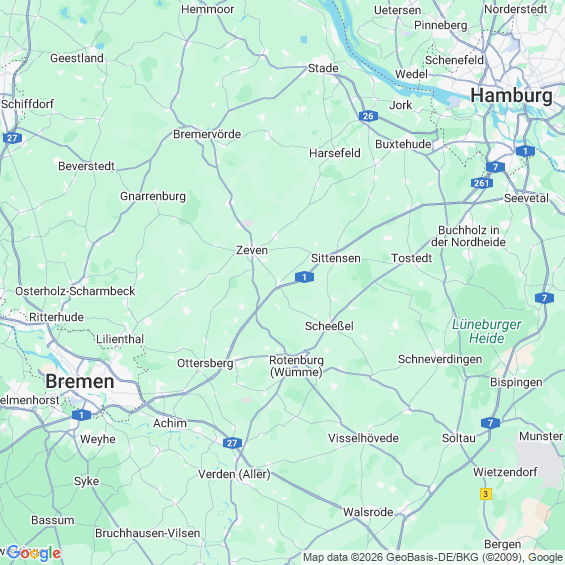Click the A27 shield near Verden

pyautogui.click(x=232, y=443)
